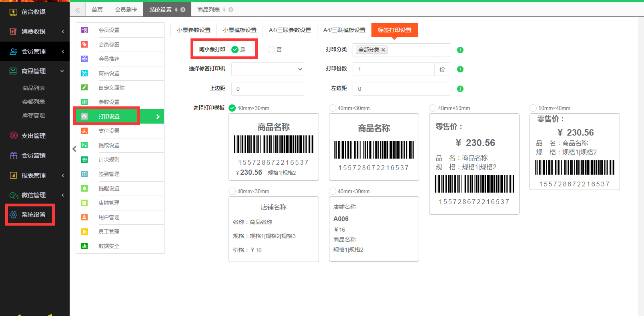The width and height of the screenshot is (644, 316).
Task: Open 套餐列表 in sidebar
Action: 34,102
